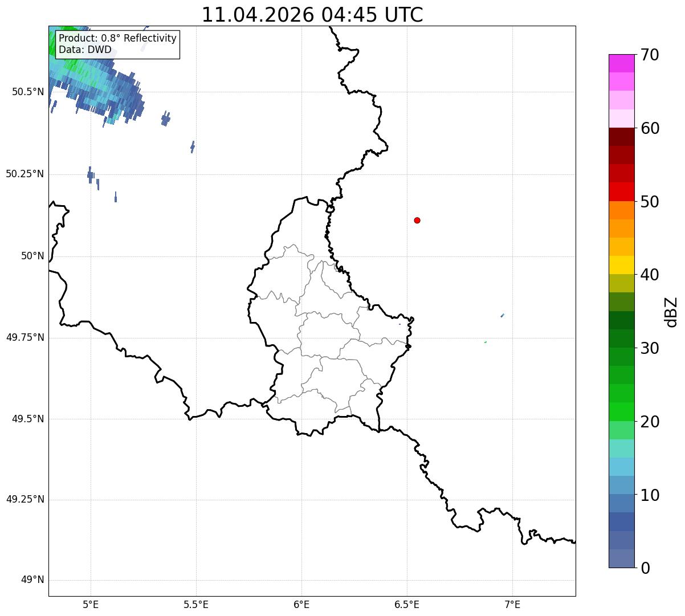Click the 6°E longitude tick label
This screenshot has width=685, height=616.
[x=301, y=604]
